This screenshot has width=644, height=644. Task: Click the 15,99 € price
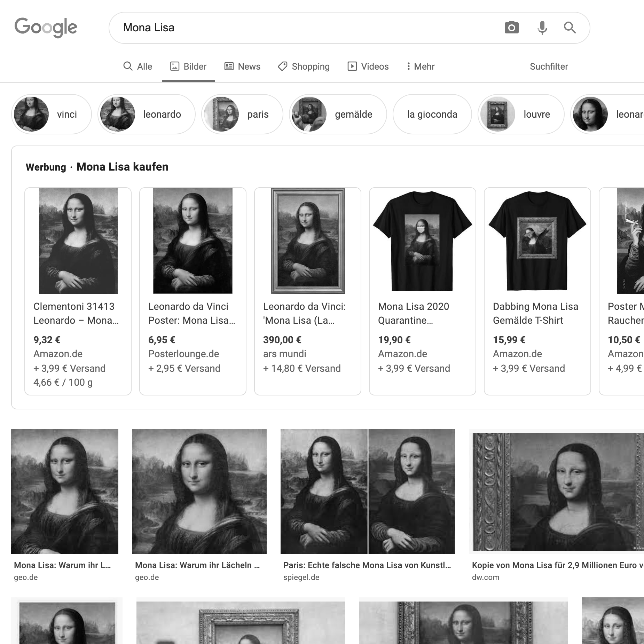tap(509, 340)
